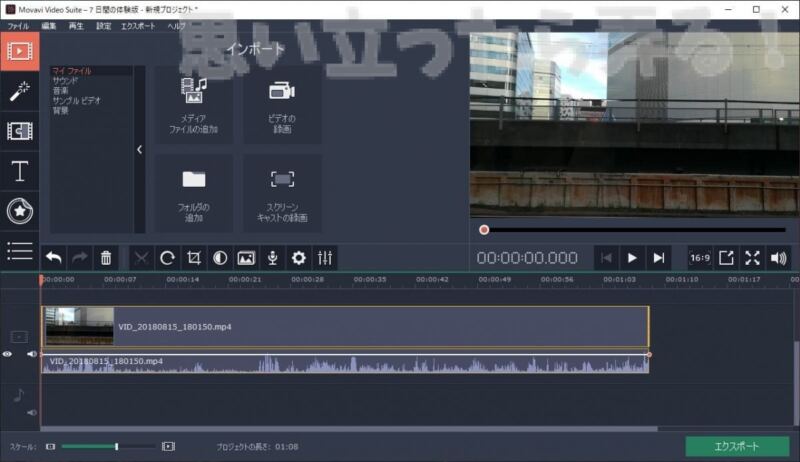Open the エクスポート menu

(x=138, y=26)
